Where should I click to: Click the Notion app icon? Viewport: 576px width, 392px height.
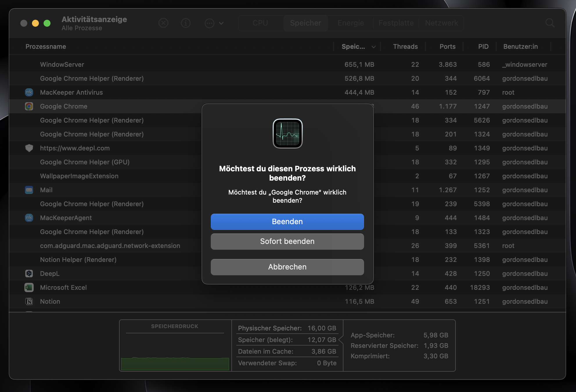click(29, 301)
